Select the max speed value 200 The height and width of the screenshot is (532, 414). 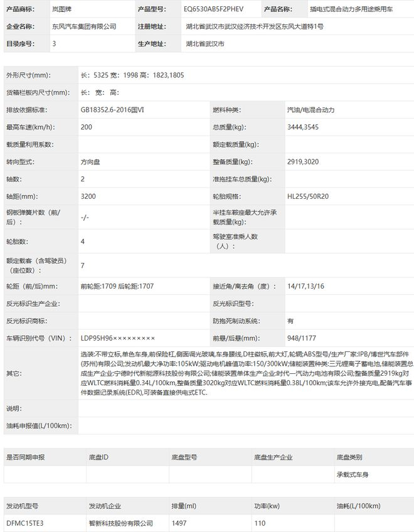86,127
